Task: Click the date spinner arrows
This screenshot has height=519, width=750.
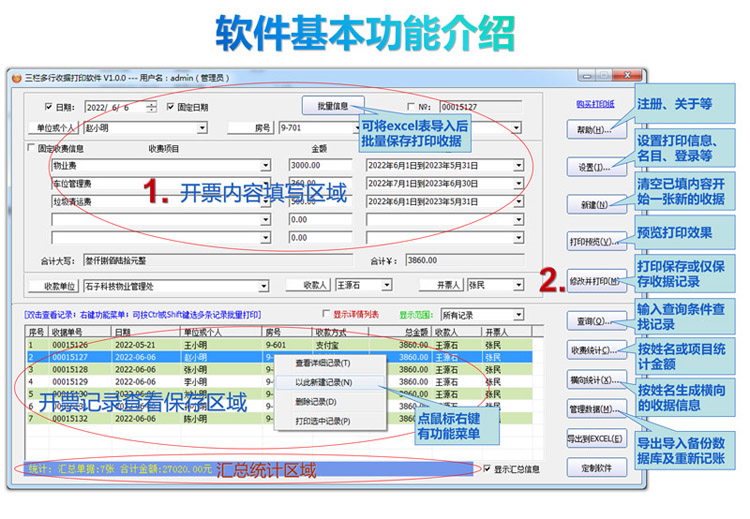Action: pos(151,107)
